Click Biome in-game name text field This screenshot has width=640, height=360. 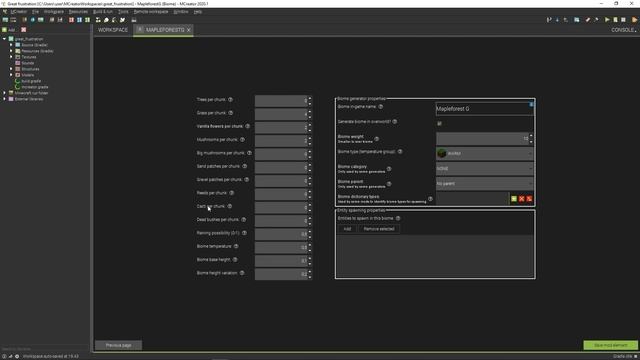[x=484, y=109]
